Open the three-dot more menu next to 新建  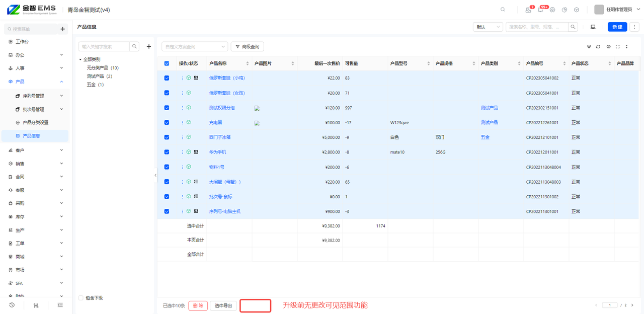634,27
